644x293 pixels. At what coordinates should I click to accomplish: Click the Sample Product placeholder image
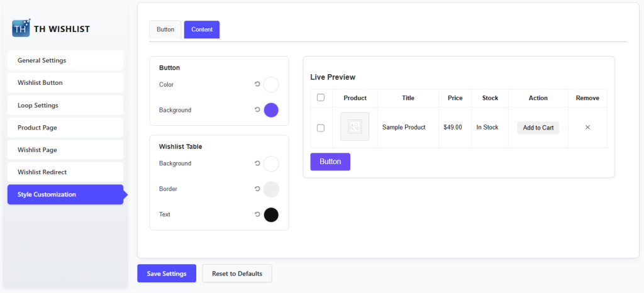tap(355, 127)
